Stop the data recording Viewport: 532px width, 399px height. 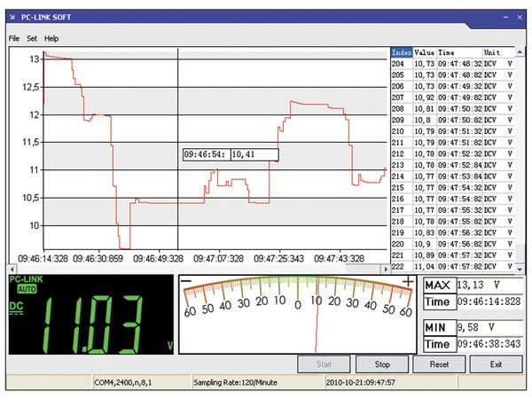pos(382,364)
